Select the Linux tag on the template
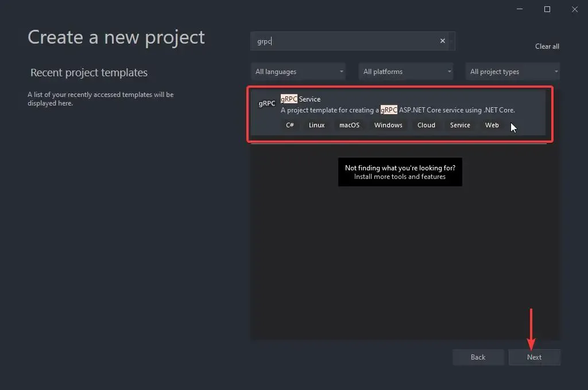This screenshot has height=390, width=588. coord(315,124)
